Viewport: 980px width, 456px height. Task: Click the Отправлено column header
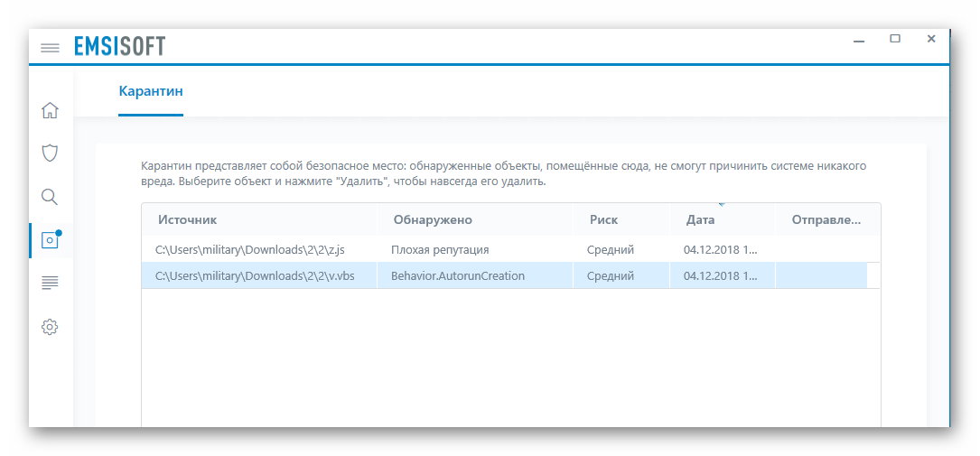point(826,220)
